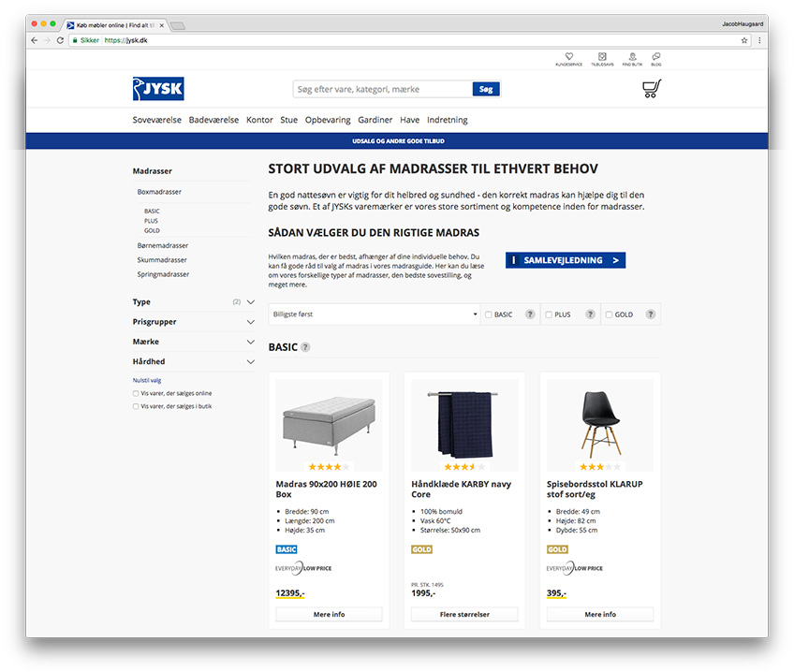The width and height of the screenshot is (794, 672).
Task: Bookmark page with star icon
Action: point(744,40)
